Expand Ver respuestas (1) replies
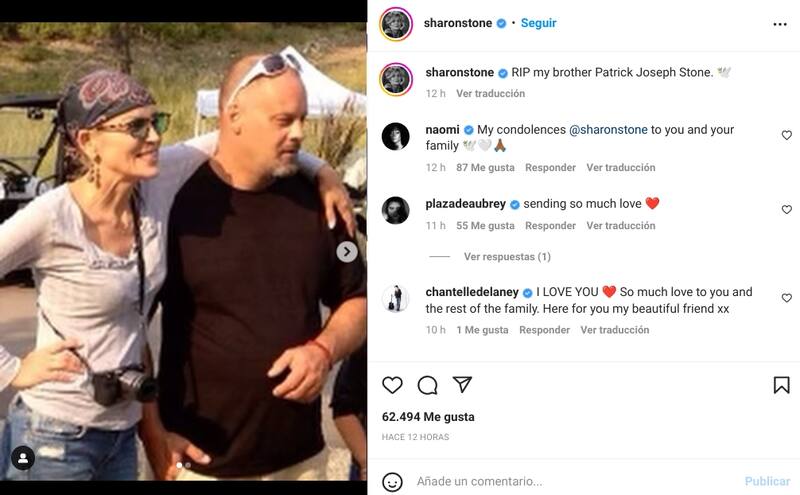Image resolution: width=800 pixels, height=495 pixels. 507,257
